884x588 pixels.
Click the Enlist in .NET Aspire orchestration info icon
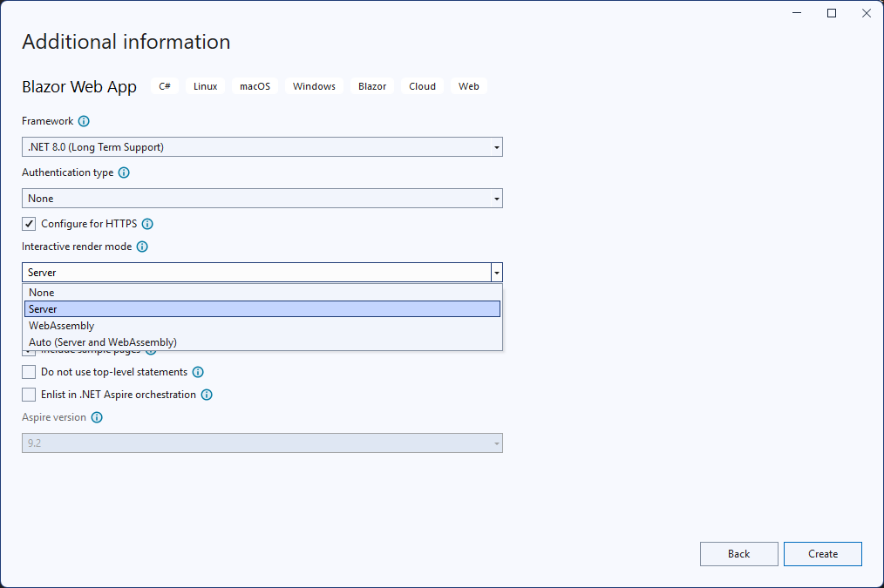(207, 395)
